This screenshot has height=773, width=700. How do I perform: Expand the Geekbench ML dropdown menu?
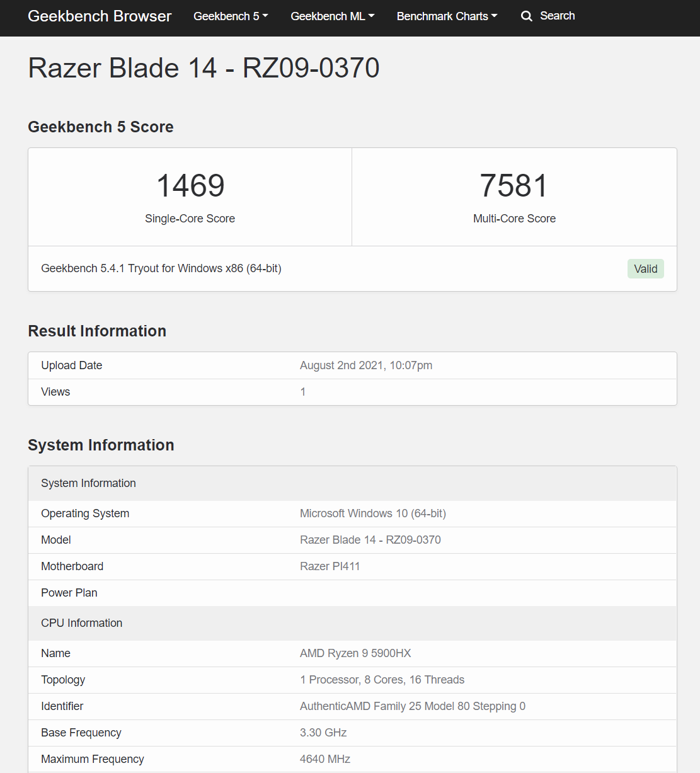click(x=332, y=16)
